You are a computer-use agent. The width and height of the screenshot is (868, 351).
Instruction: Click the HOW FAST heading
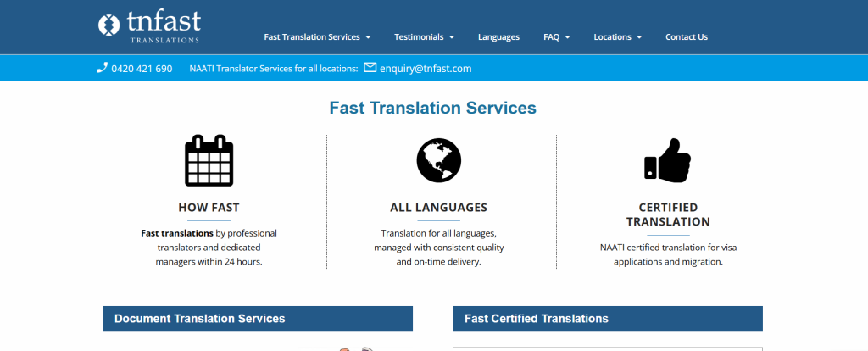(x=209, y=208)
